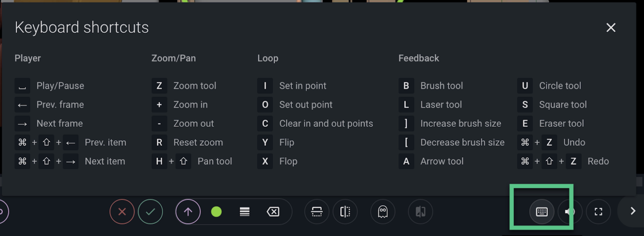Screen dimensions: 644x236
Task: Click the purple up-arrow submit button
Action: point(188,212)
